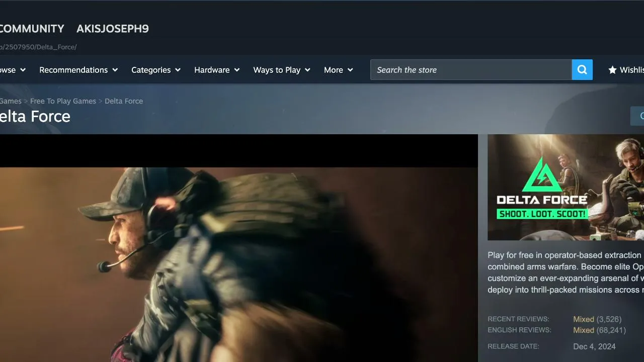Click the blue search magnifier button
Image resolution: width=644 pixels, height=362 pixels.
coord(582,70)
